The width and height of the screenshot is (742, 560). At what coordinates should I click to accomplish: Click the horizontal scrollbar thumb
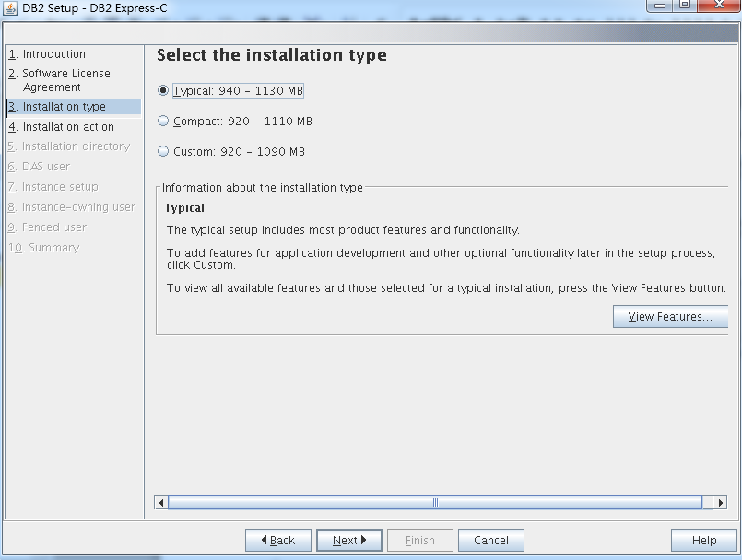[x=435, y=502]
